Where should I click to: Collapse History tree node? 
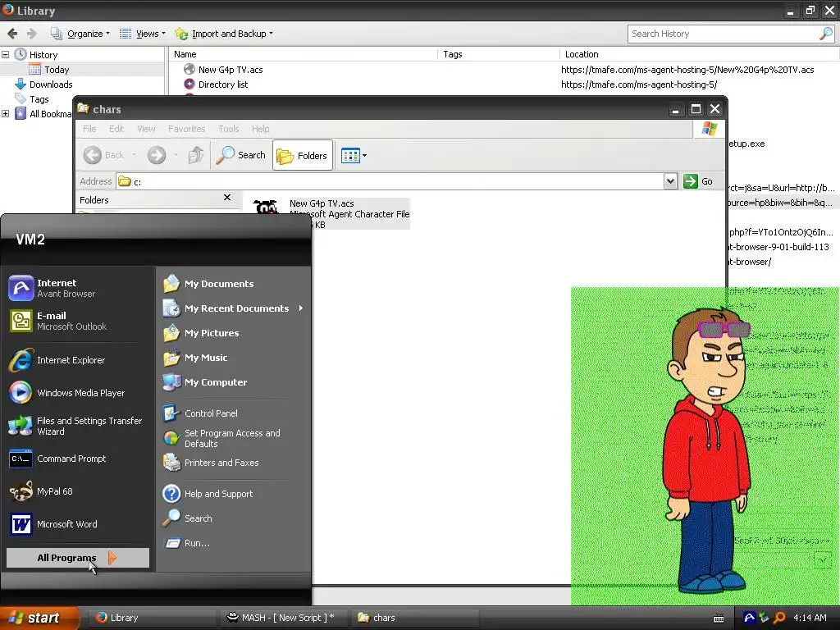pyautogui.click(x=6, y=55)
